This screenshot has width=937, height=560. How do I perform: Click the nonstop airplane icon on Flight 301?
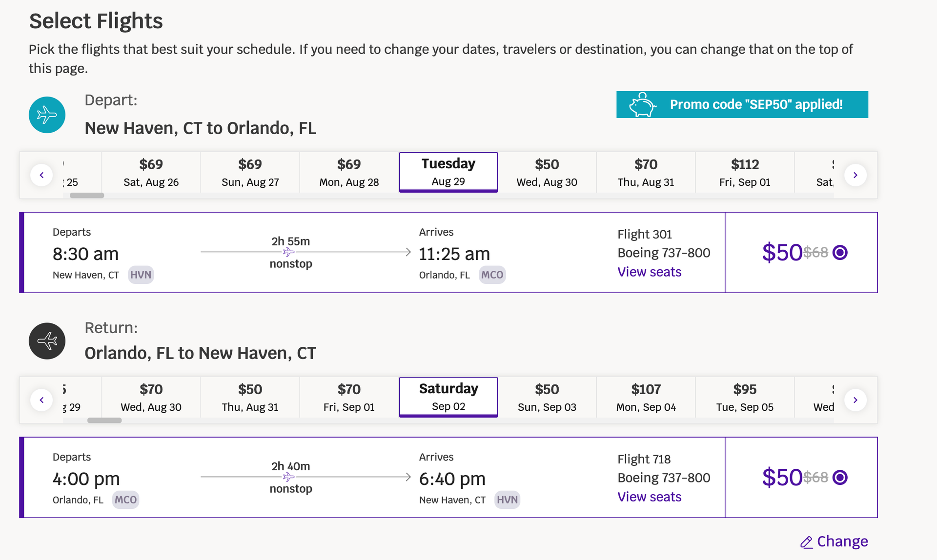289,252
